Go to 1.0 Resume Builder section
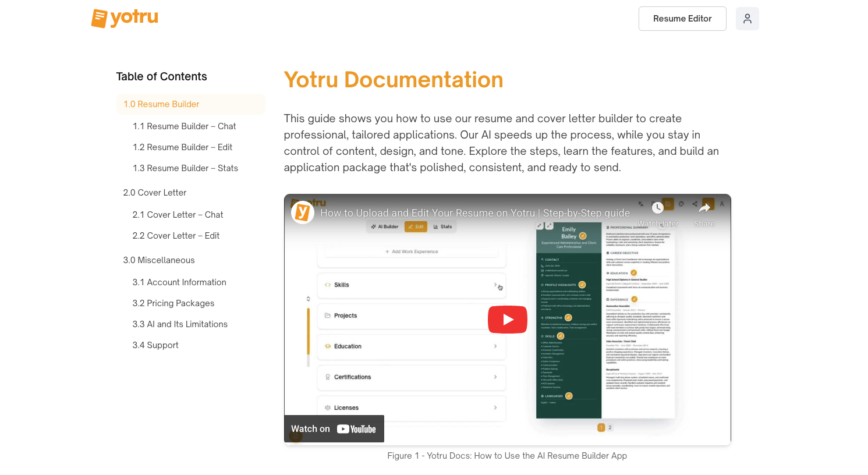The width and height of the screenshot is (868, 475). click(x=190, y=104)
